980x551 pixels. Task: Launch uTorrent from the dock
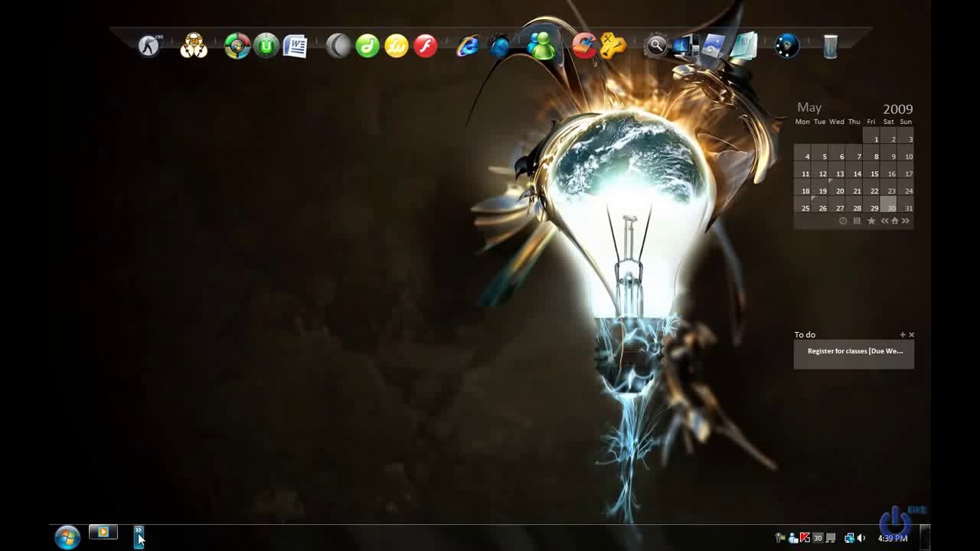[266, 46]
